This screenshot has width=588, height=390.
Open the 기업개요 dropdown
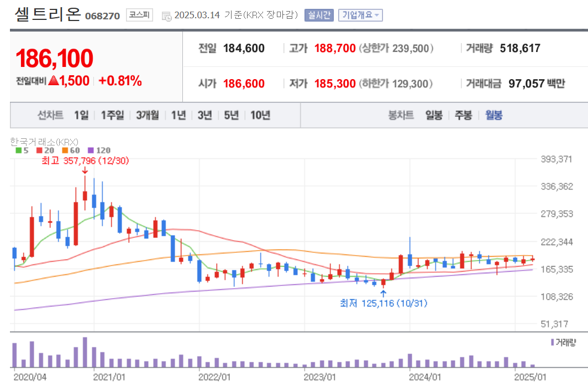coord(360,15)
